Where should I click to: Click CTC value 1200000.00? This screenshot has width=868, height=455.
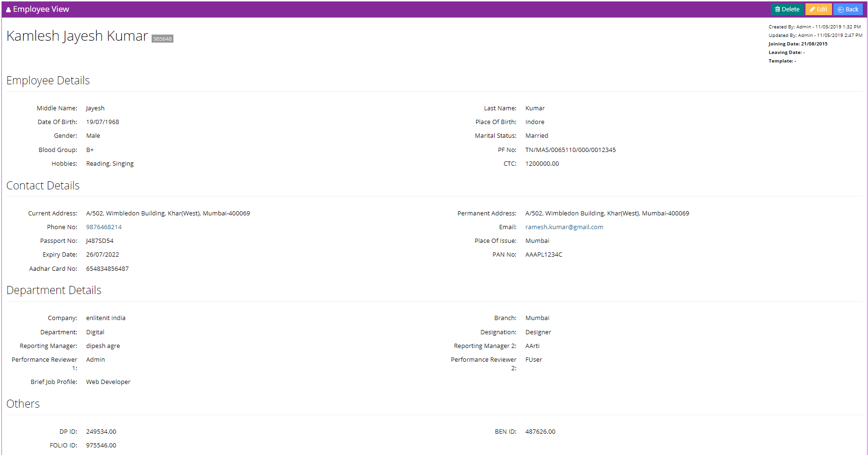(x=542, y=164)
